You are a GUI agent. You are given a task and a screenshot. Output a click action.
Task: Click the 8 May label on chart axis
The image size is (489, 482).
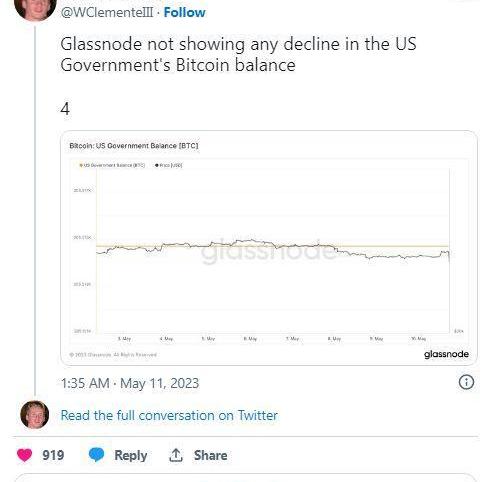click(x=334, y=339)
